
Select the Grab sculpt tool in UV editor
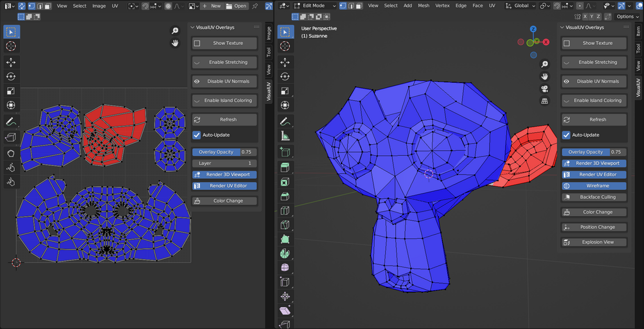click(11, 153)
